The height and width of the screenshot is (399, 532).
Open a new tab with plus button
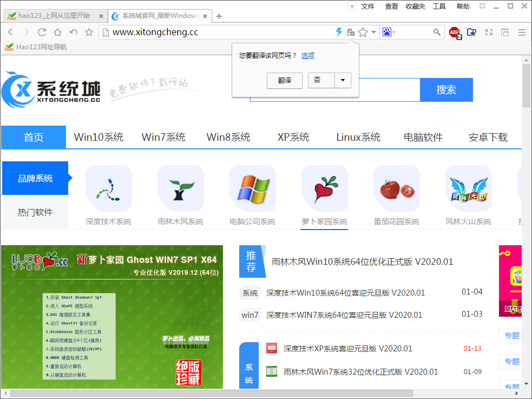[x=219, y=16]
